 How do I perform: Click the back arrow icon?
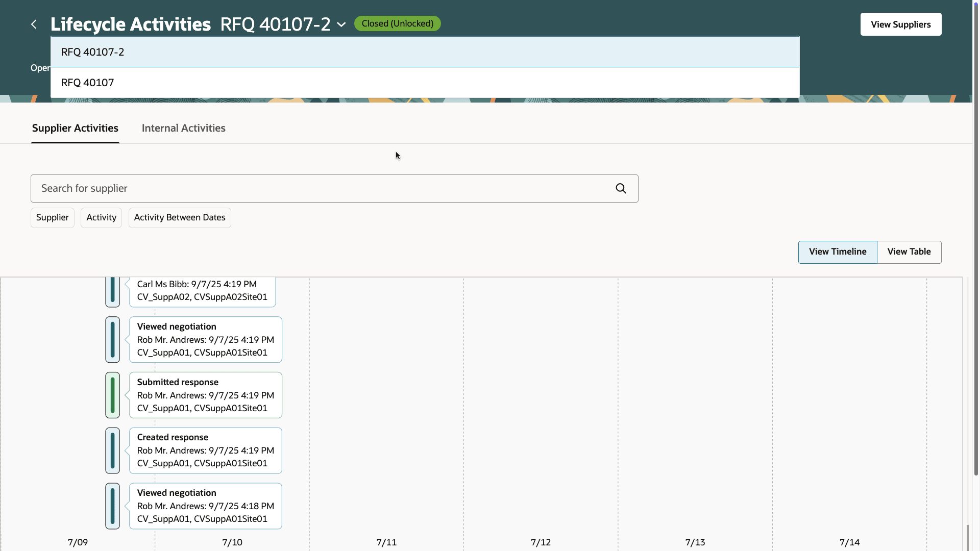click(x=34, y=24)
